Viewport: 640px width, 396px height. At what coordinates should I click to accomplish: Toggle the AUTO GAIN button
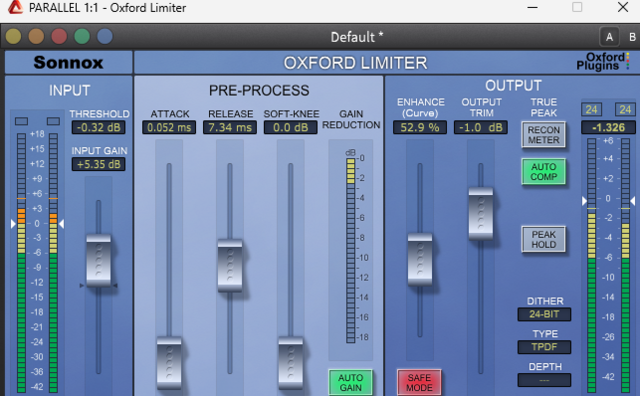pyautogui.click(x=351, y=383)
